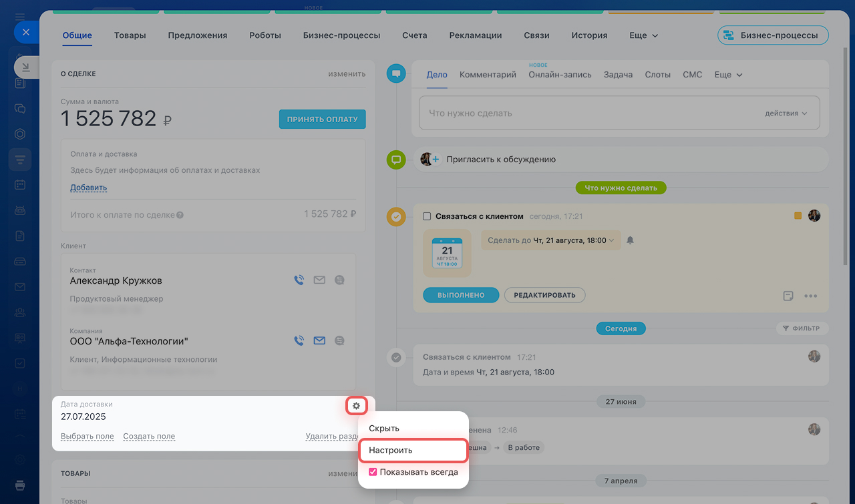Click the Создать поле link

click(x=149, y=437)
